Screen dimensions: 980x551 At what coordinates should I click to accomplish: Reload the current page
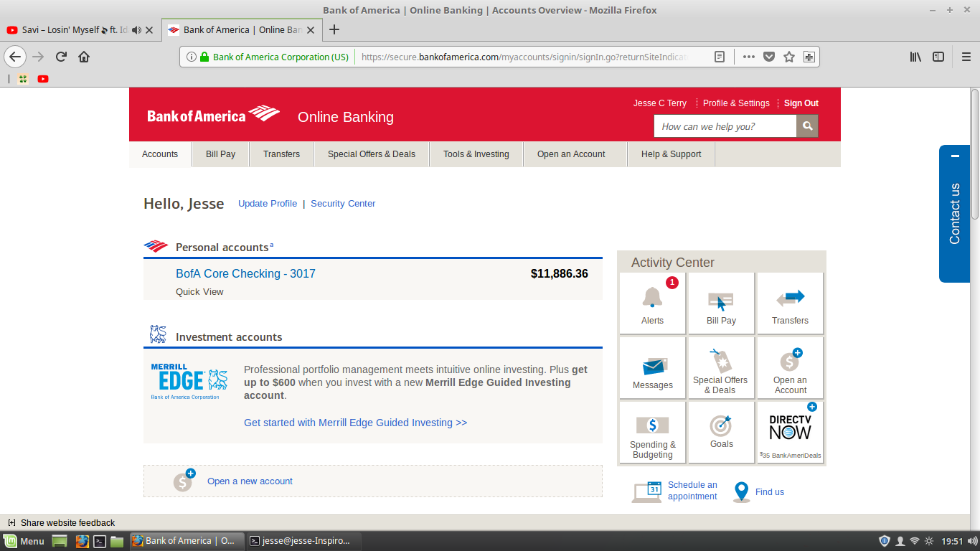(x=62, y=57)
